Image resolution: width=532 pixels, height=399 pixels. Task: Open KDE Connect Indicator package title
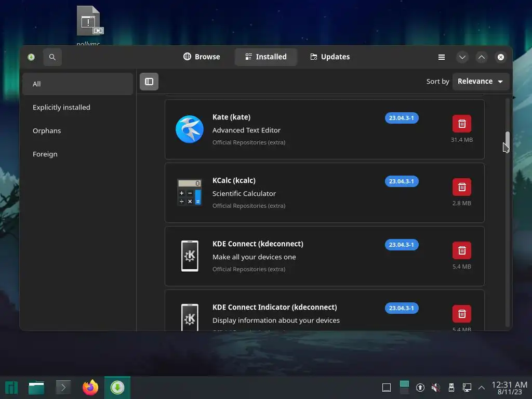click(x=274, y=308)
